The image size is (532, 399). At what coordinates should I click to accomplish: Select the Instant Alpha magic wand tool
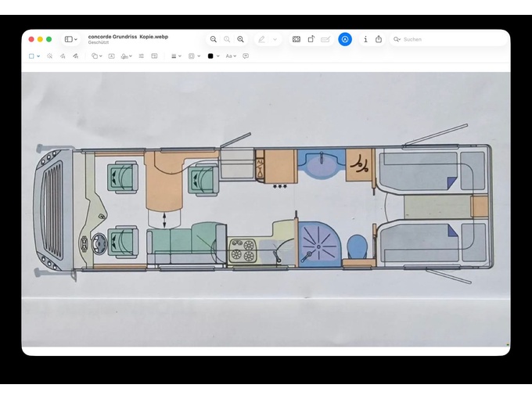click(x=49, y=56)
